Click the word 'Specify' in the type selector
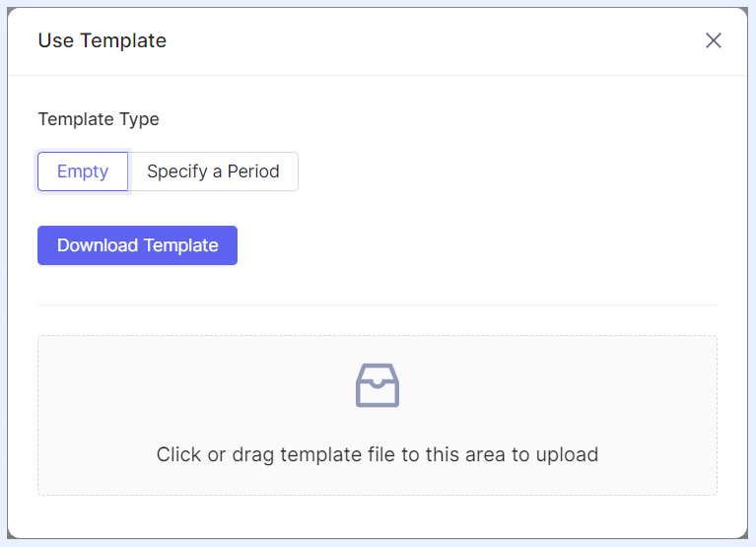Image resolution: width=756 pixels, height=547 pixels. pos(177,171)
